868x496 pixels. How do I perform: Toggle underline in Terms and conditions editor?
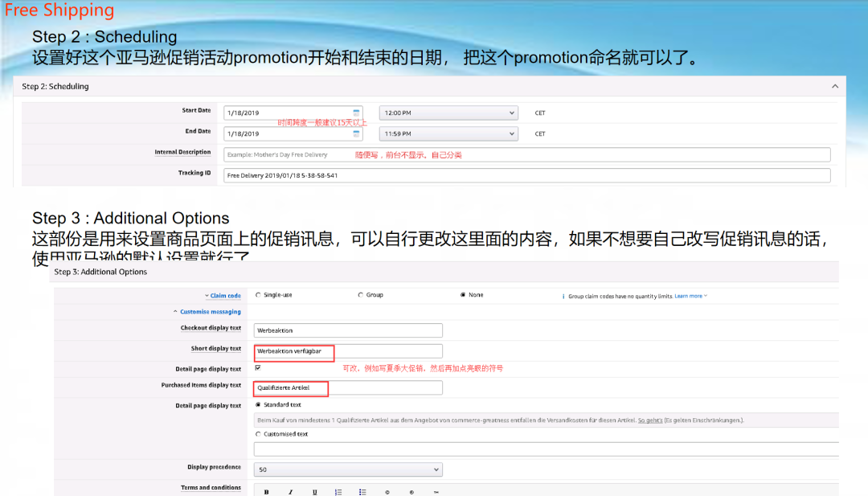[314, 491]
